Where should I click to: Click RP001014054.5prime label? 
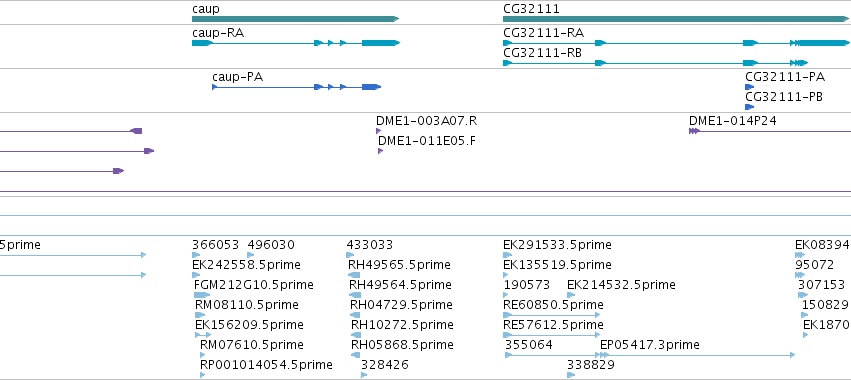[x=266, y=365]
